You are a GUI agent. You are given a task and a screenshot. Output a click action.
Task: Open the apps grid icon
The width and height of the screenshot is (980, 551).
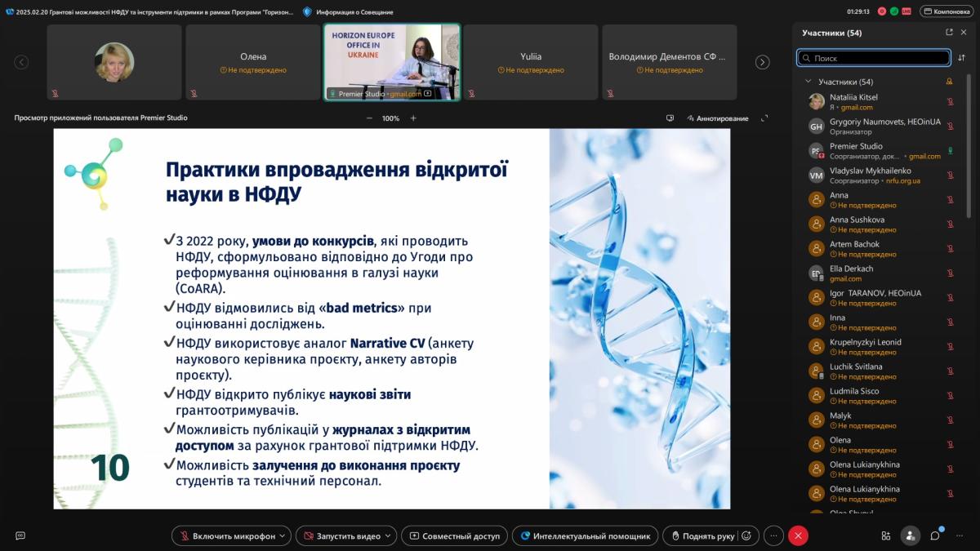click(x=886, y=535)
